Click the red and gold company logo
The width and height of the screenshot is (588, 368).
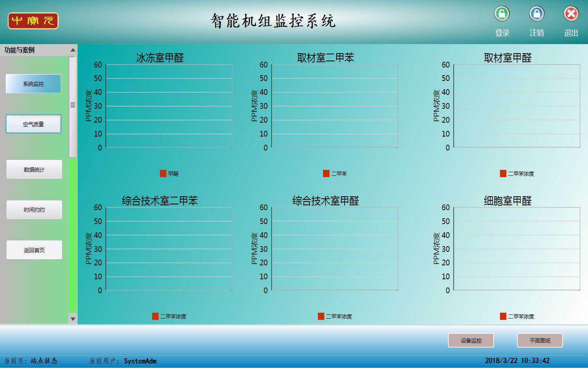[x=33, y=21]
